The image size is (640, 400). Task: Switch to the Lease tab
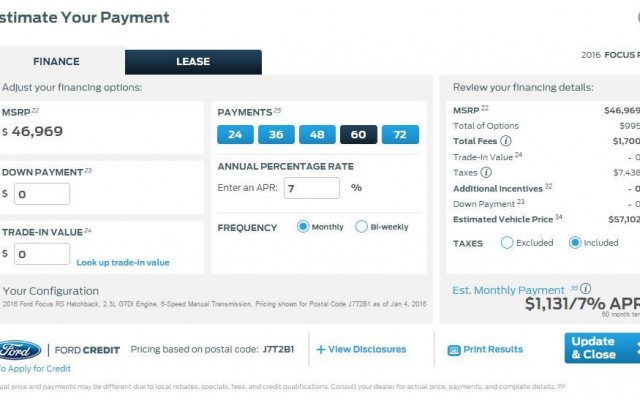[x=193, y=62]
